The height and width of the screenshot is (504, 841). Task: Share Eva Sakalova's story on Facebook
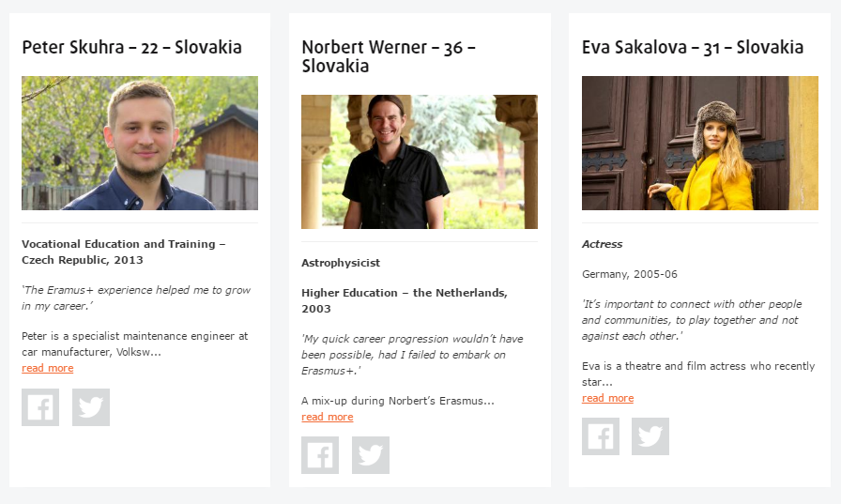601,436
